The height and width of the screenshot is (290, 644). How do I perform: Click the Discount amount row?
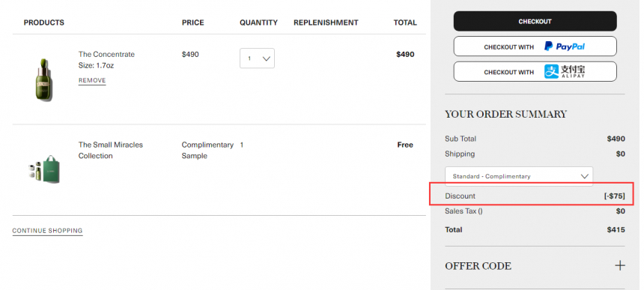[535, 196]
